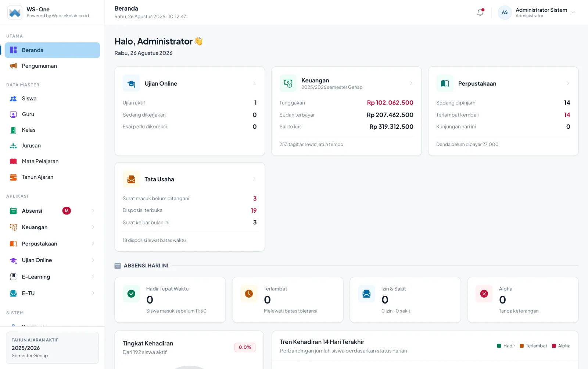Open the Siswa data master page

click(x=52, y=99)
